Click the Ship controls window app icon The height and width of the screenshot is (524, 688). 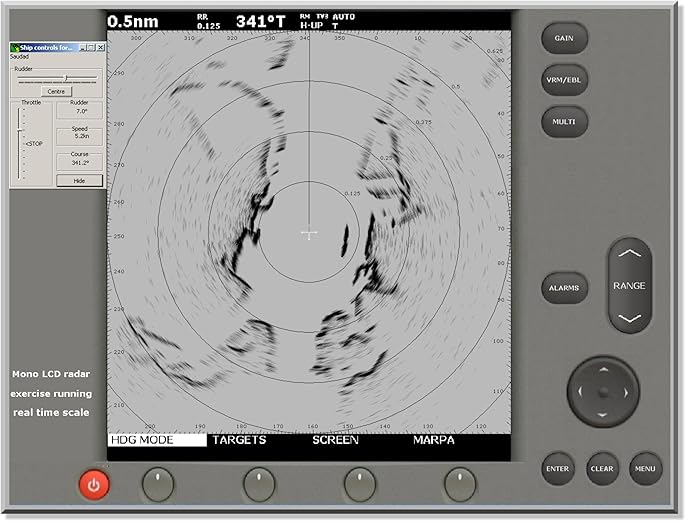[15, 47]
